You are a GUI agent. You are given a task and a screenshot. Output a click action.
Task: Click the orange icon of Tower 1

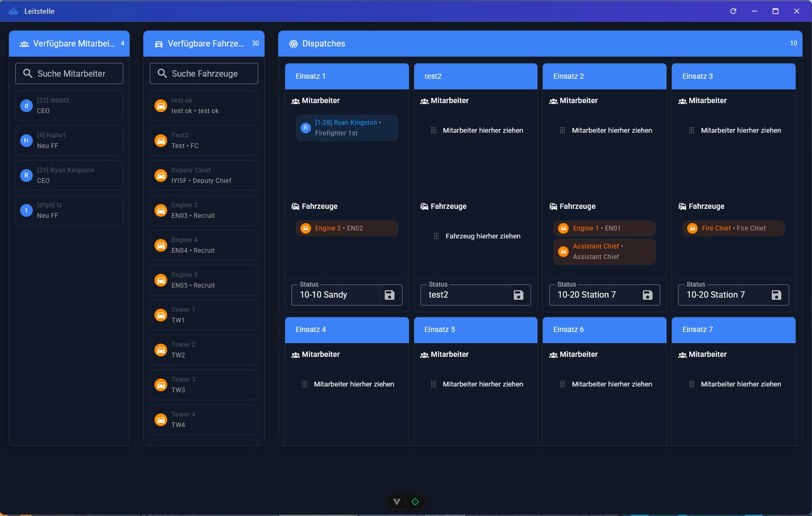tap(161, 315)
